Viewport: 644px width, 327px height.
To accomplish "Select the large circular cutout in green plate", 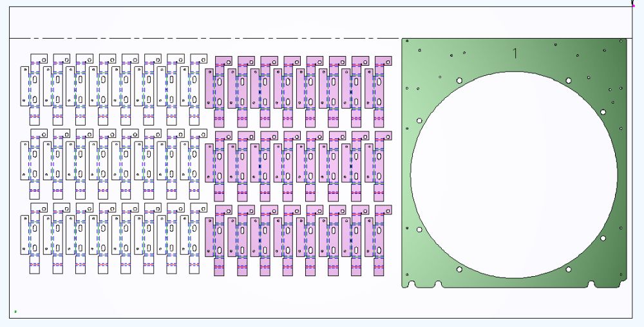I will point(513,174).
